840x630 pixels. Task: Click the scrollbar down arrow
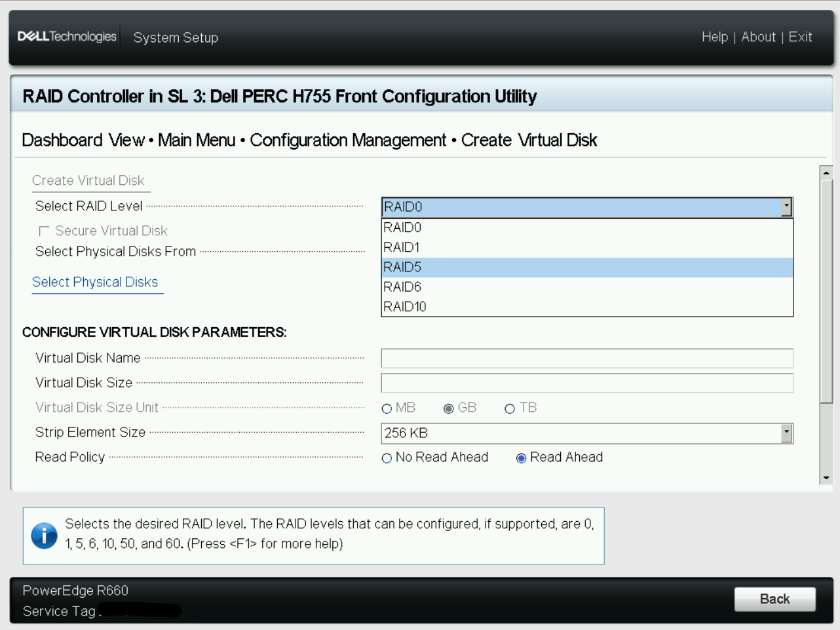[826, 478]
